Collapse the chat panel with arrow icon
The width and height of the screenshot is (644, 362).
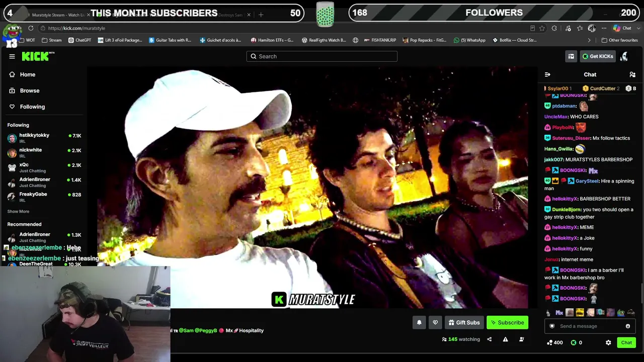[x=547, y=75]
